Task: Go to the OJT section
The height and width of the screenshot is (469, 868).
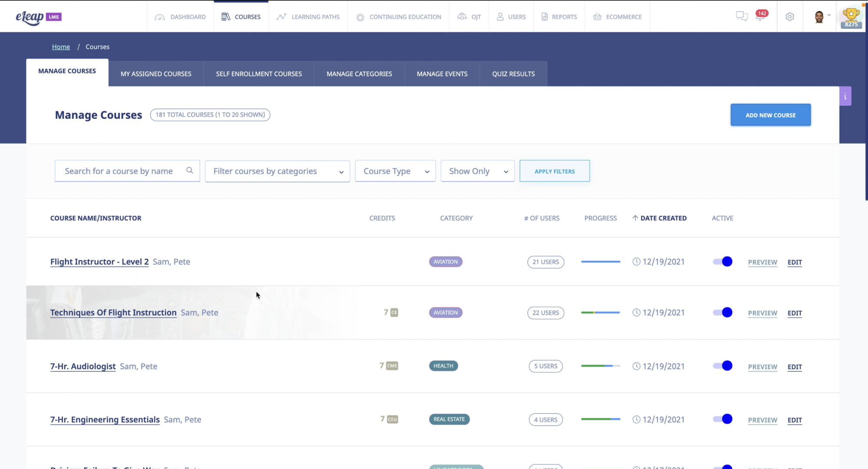Action: point(469,16)
